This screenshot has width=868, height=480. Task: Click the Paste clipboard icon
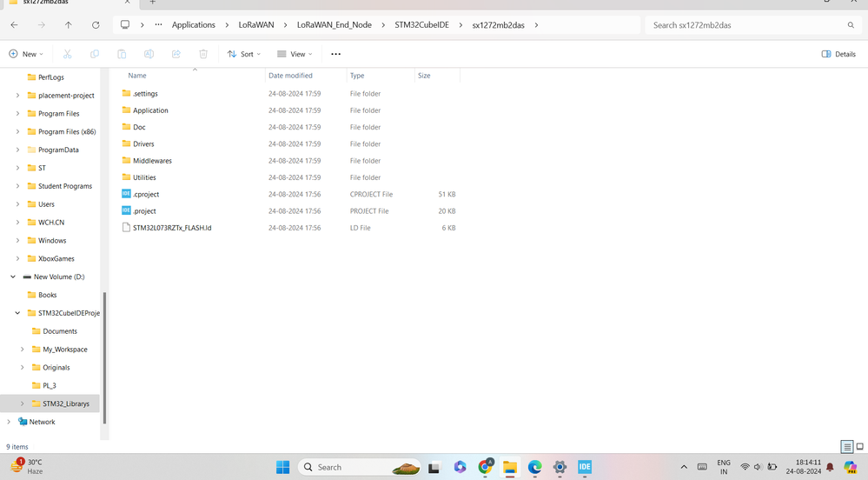click(122, 54)
